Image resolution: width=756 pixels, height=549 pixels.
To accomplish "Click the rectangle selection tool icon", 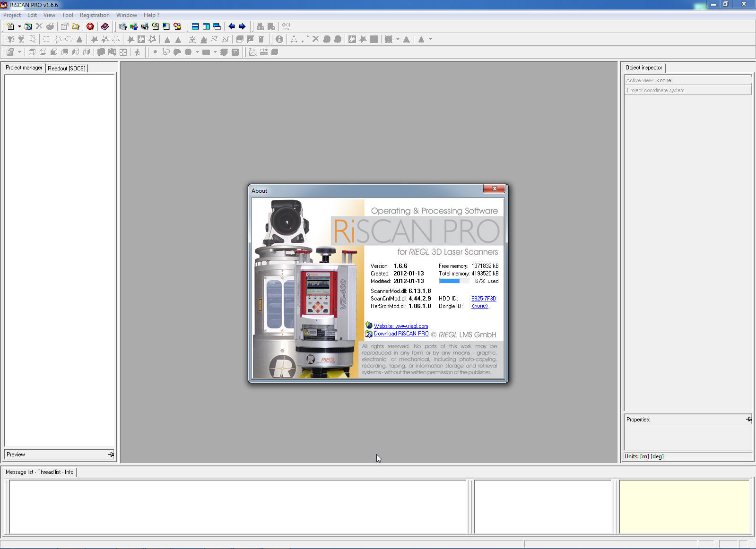I will [x=46, y=39].
